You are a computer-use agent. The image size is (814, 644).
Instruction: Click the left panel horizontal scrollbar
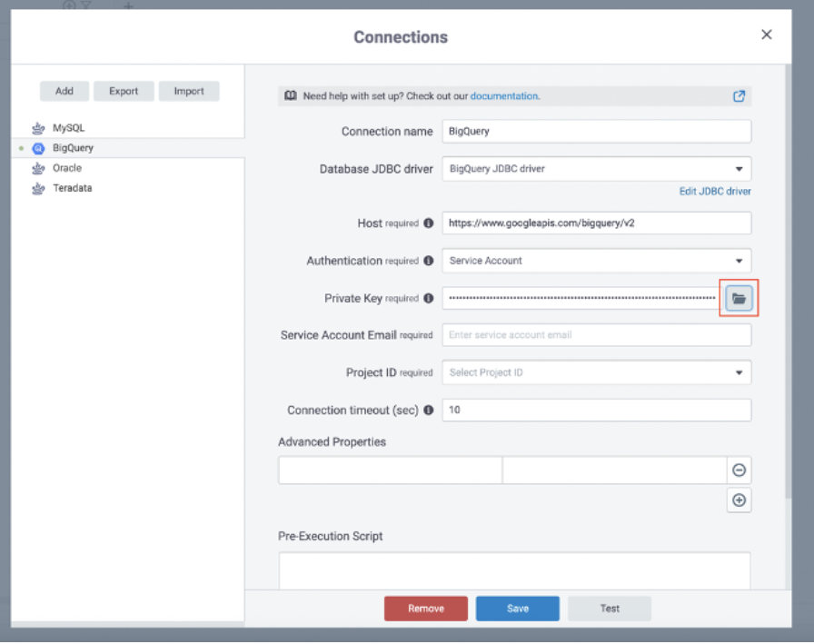coord(128,624)
